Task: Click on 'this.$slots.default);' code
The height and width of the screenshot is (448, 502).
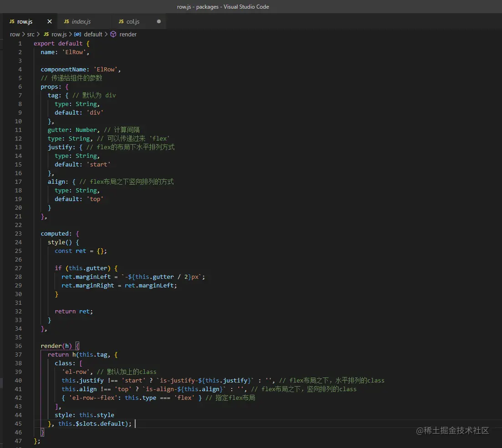Action: coord(95,424)
